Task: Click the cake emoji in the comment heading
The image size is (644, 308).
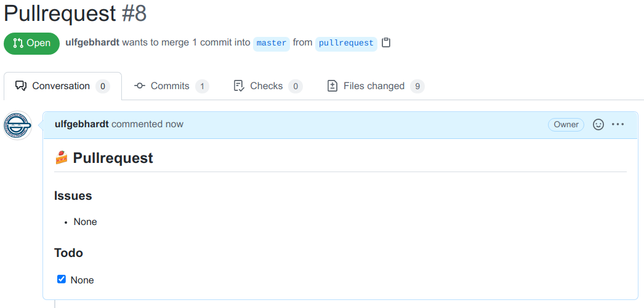Action: click(61, 158)
